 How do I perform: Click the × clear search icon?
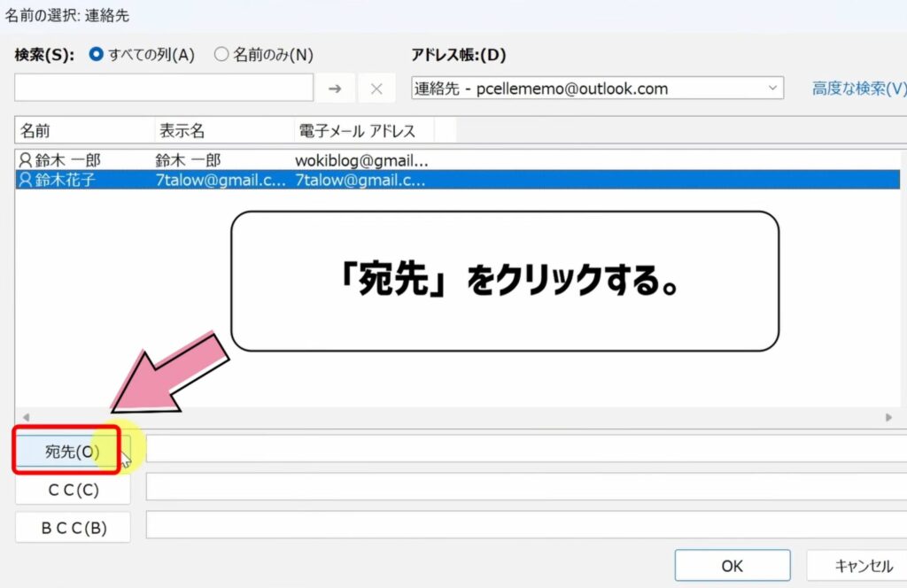(x=376, y=88)
